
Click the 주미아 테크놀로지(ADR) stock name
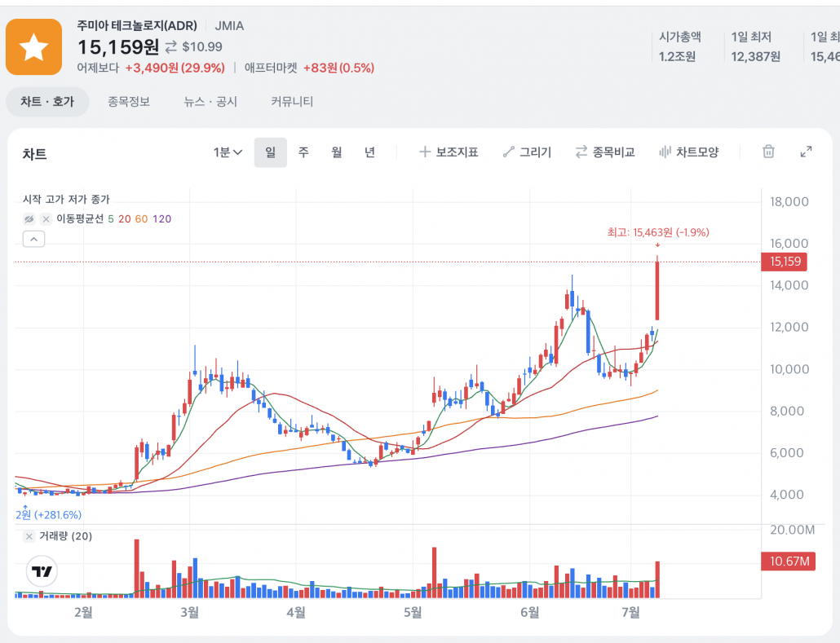[x=137, y=26]
